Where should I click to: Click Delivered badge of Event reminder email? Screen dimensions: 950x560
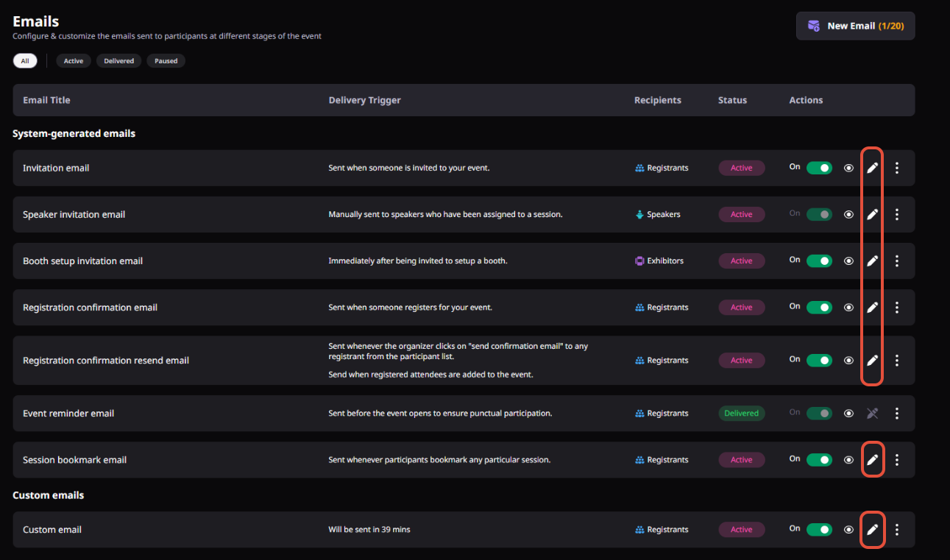coord(742,413)
